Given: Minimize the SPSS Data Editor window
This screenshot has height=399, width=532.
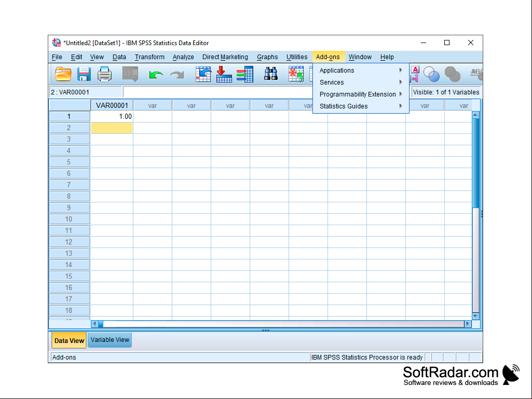Looking at the screenshot, I should [424, 43].
